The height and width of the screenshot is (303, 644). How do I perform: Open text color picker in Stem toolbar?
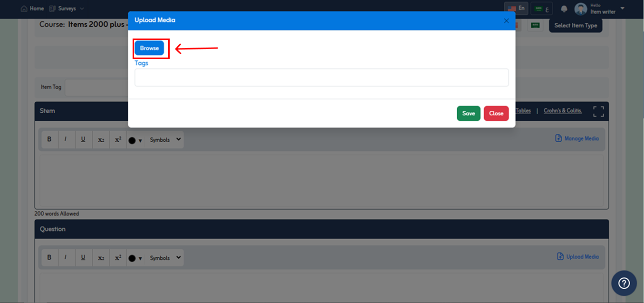click(x=135, y=140)
